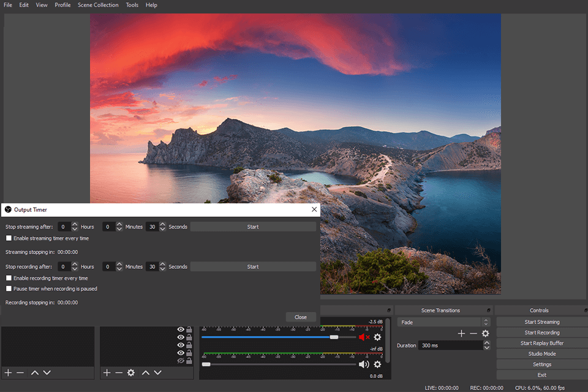Check Pause timer when recording is paused
This screenshot has height=392, width=588.
(x=10, y=288)
